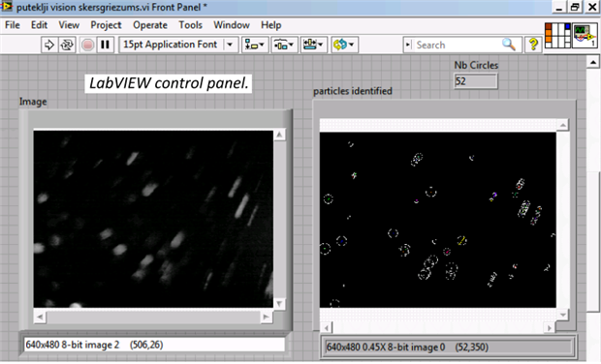Viewport: 601px width, 364px height.
Task: Click the particles identified image display
Action: tap(438, 220)
